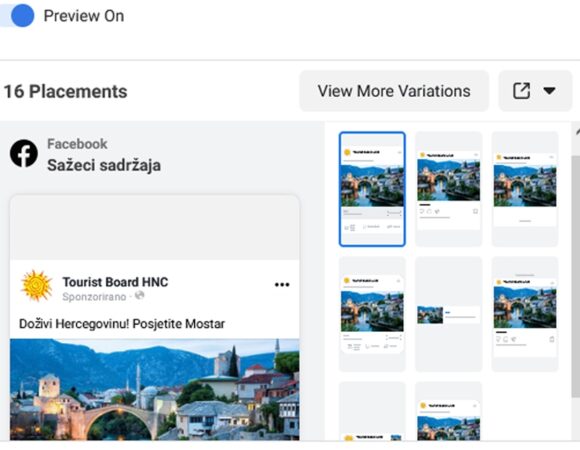Open the share preview external-link icon
Viewport: 580px width, 450px height.
point(521,91)
